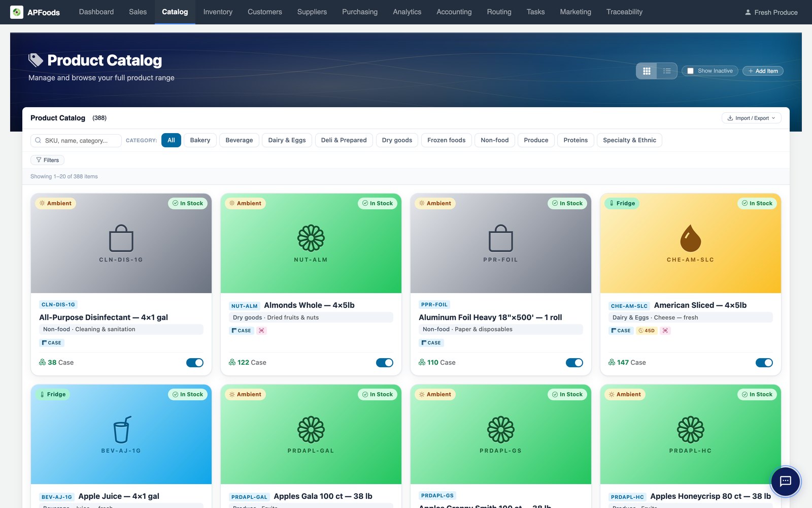Click the droplet icon on CHE-AM-SLC card

tap(691, 238)
